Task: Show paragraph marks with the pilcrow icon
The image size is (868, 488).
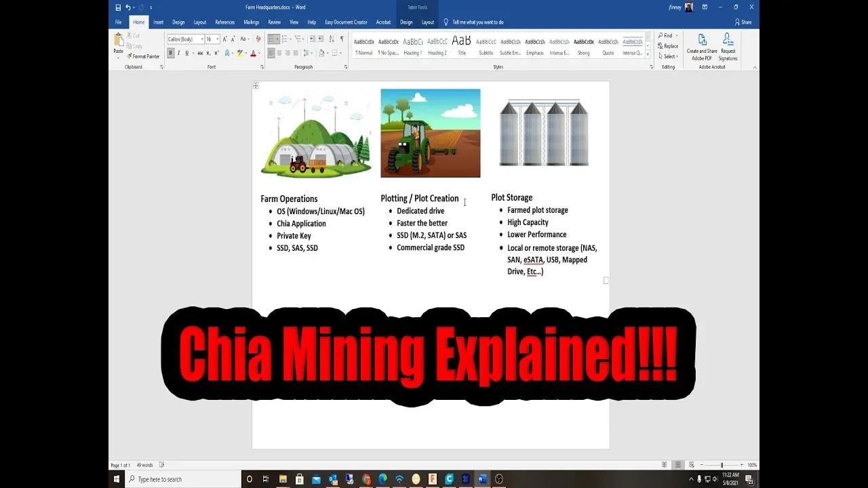Action: (341, 39)
